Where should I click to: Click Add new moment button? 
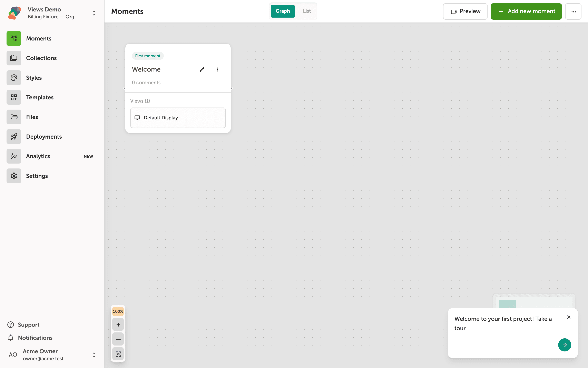[x=526, y=11]
